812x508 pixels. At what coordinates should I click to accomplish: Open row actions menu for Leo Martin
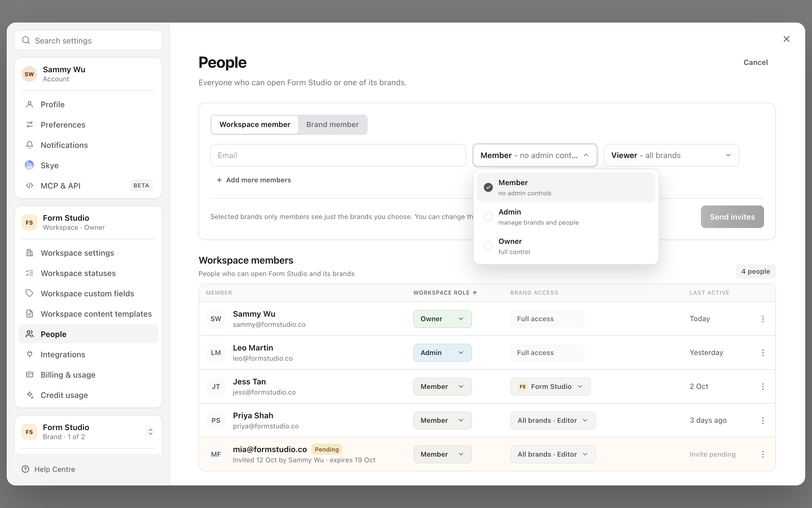[763, 353]
